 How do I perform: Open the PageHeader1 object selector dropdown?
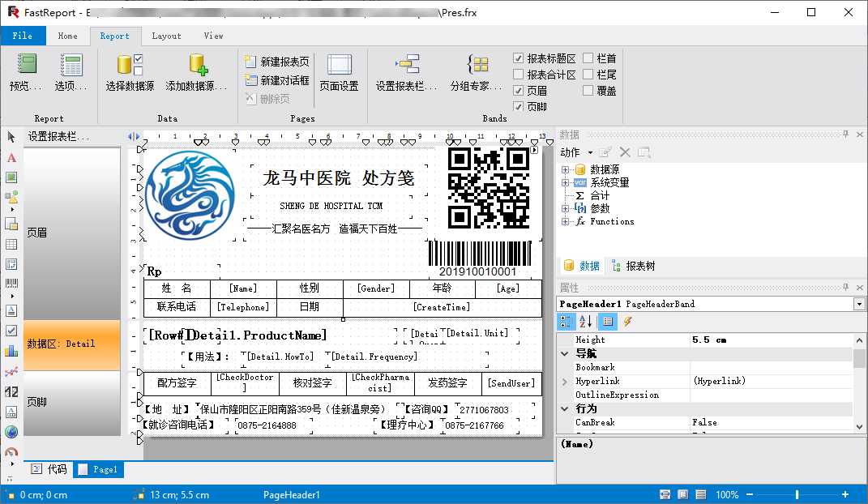tap(858, 304)
